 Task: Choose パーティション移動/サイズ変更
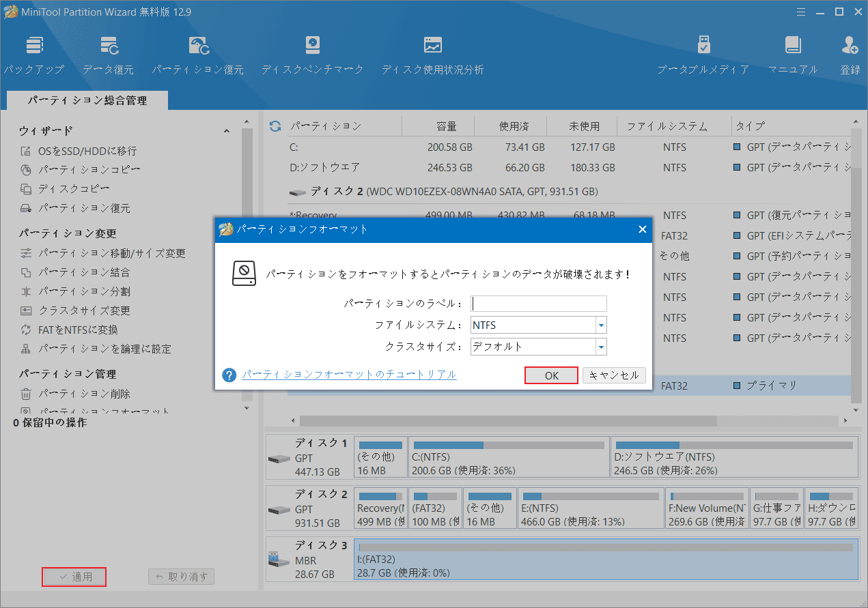pos(103,253)
